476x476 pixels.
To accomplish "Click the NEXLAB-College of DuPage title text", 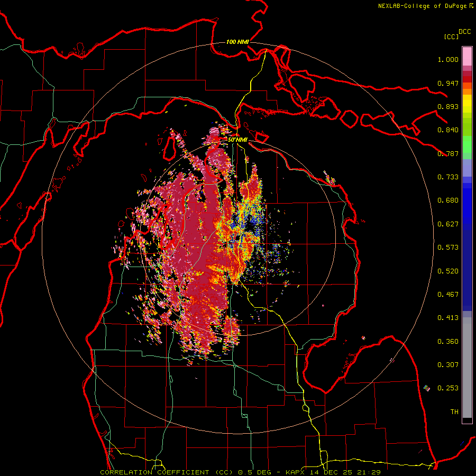I will coord(423,6).
